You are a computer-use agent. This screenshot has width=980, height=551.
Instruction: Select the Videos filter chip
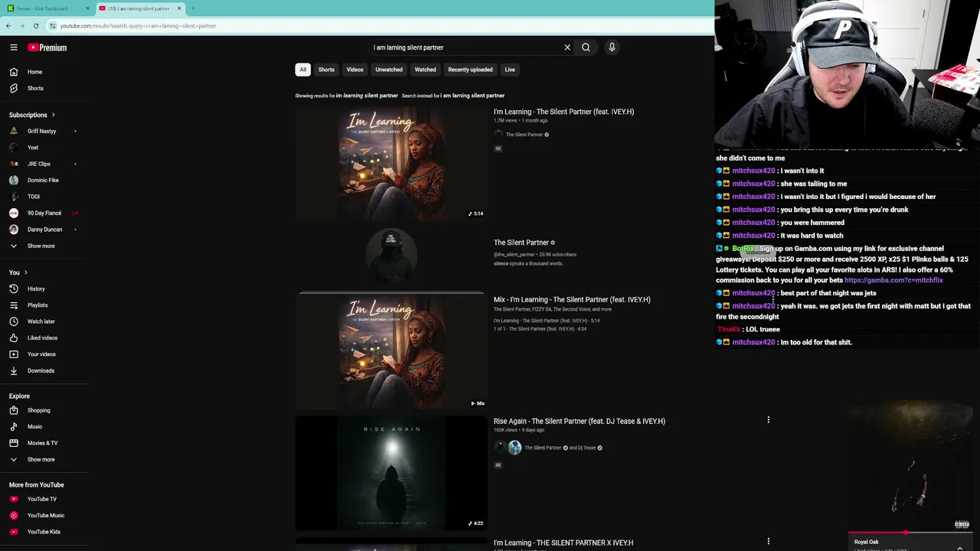pyautogui.click(x=354, y=70)
